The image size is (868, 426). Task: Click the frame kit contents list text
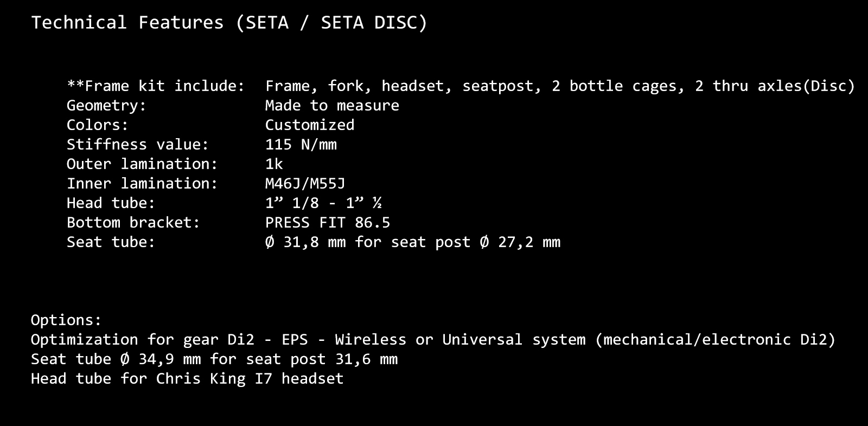pyautogui.click(x=559, y=86)
